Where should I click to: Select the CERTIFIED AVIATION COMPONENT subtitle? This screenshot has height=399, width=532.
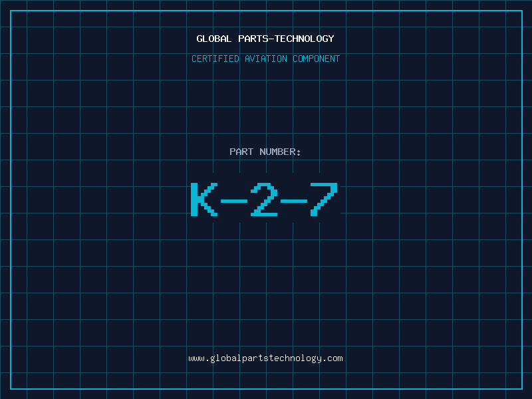pos(265,59)
